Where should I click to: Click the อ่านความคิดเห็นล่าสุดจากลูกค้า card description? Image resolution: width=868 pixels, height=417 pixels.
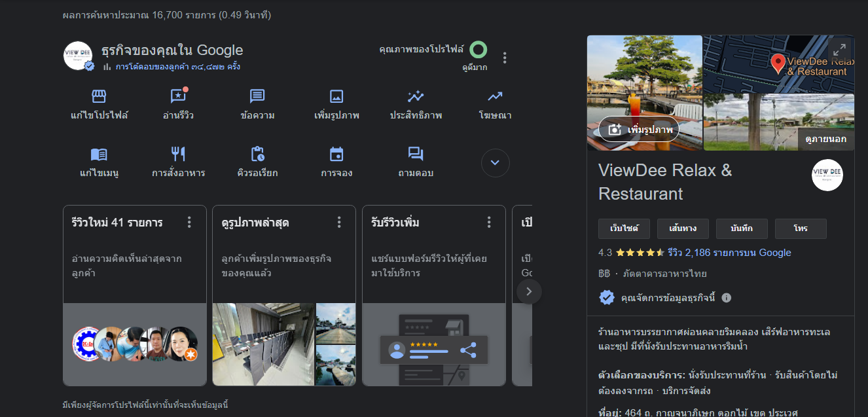click(126, 265)
